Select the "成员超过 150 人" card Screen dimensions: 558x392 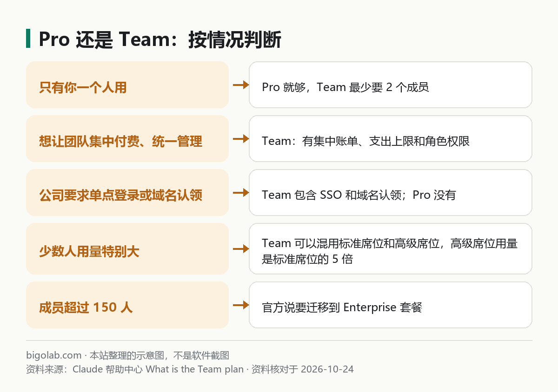pyautogui.click(x=127, y=305)
